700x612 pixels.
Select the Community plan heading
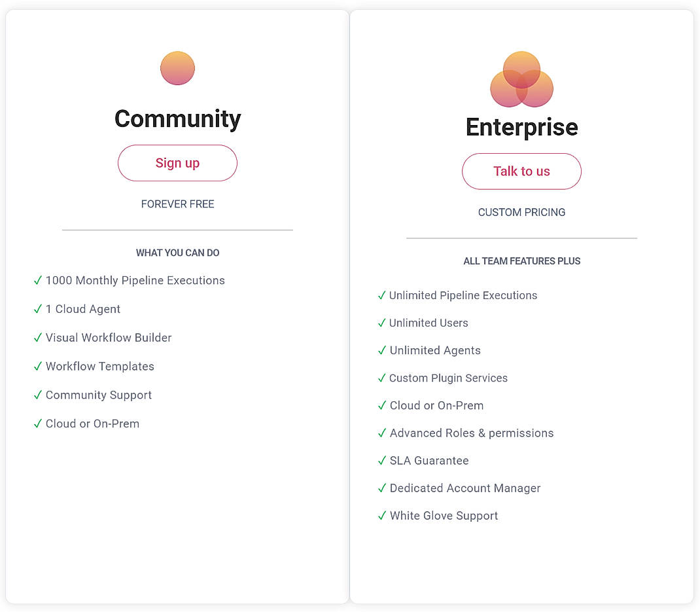(x=177, y=120)
